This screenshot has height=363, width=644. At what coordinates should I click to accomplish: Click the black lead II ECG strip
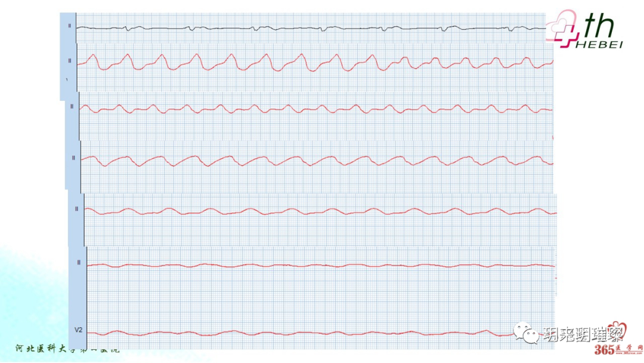point(311,28)
